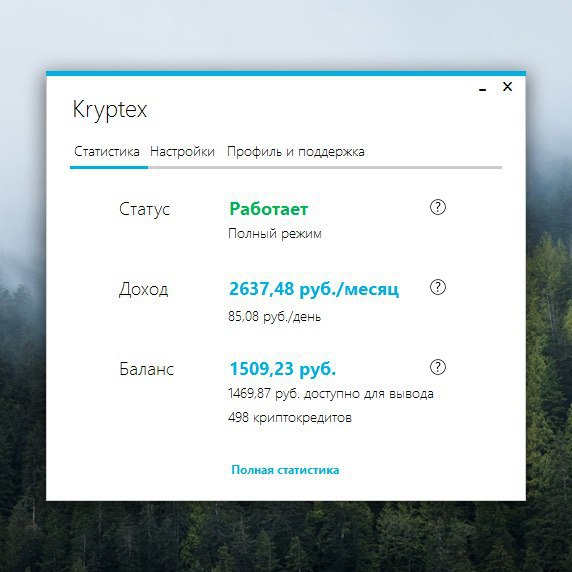Select the Баланс label
This screenshot has width=572, height=572.
(x=147, y=369)
